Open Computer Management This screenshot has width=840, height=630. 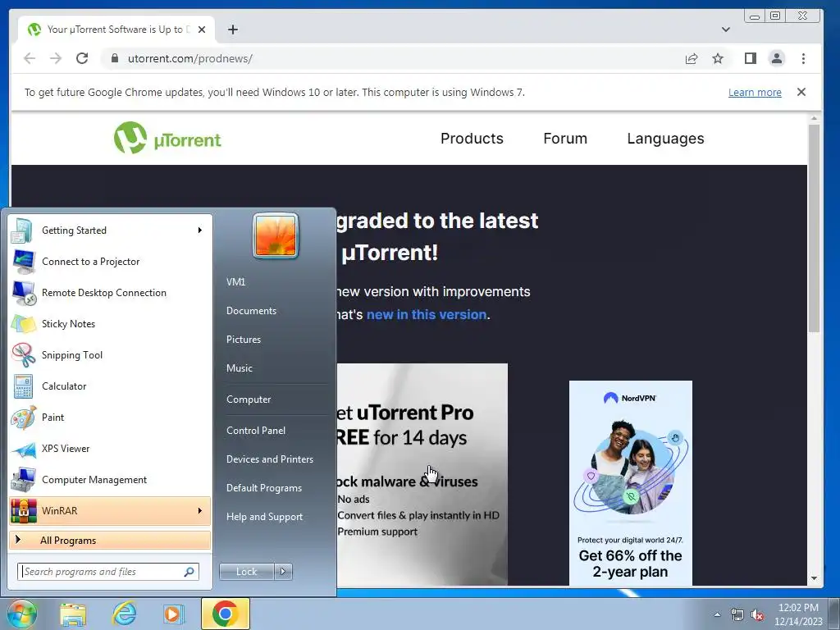coord(110,479)
